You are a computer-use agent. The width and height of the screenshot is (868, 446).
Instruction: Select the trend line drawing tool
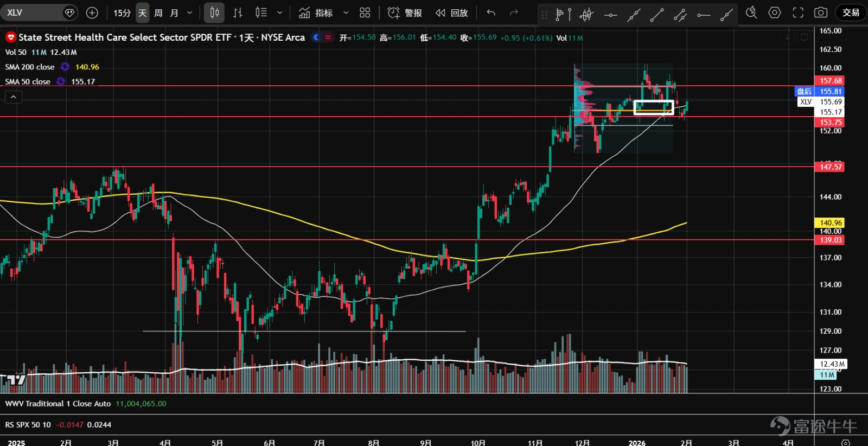(x=657, y=15)
